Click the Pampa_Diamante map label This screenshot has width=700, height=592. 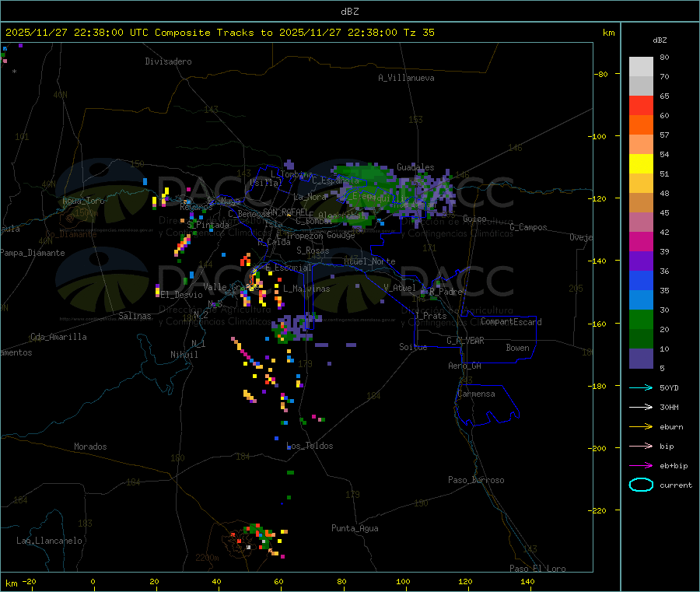(x=33, y=253)
